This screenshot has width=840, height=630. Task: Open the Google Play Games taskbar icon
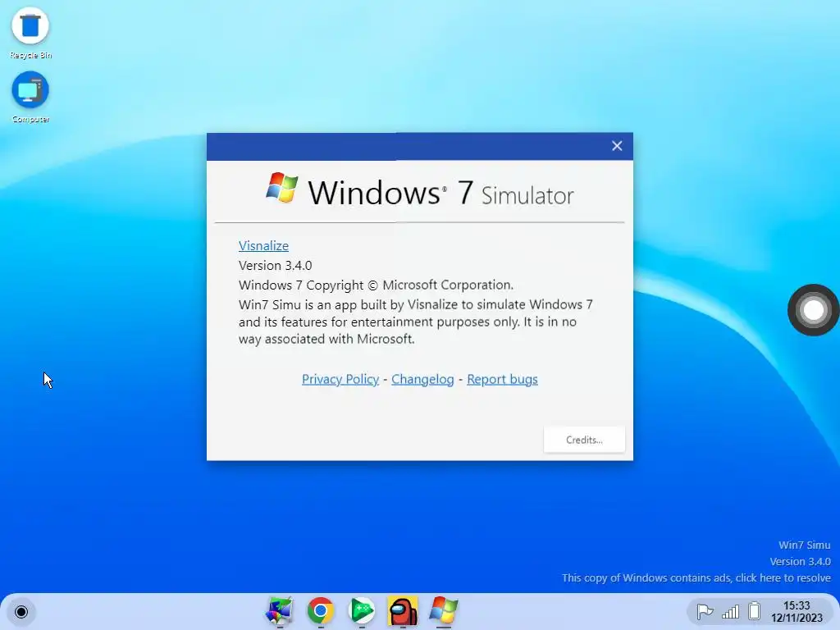(x=362, y=610)
